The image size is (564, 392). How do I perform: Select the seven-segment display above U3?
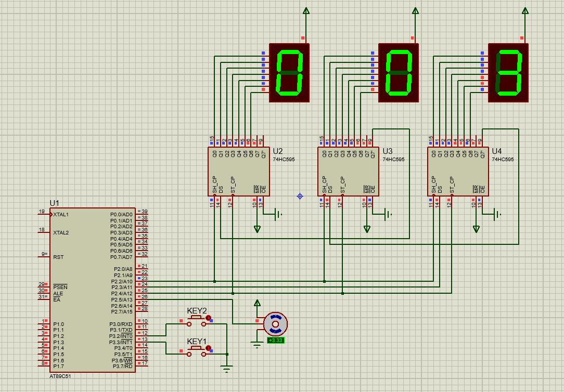(399, 73)
